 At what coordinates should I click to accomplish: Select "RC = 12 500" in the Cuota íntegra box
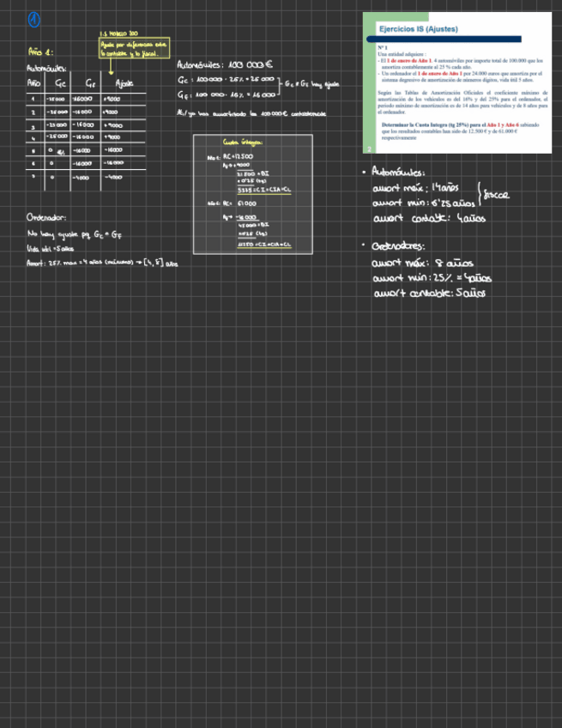pos(238,156)
